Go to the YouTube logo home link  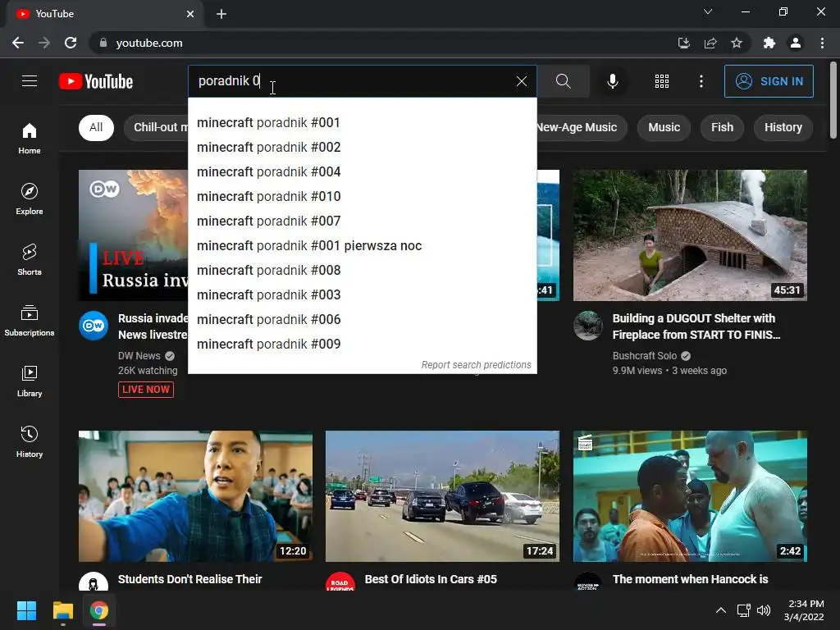pos(96,81)
